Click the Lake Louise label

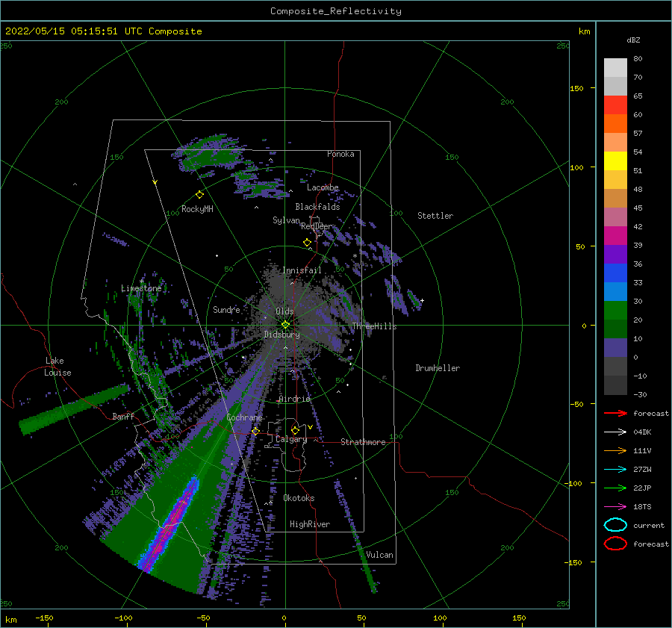[57, 367]
